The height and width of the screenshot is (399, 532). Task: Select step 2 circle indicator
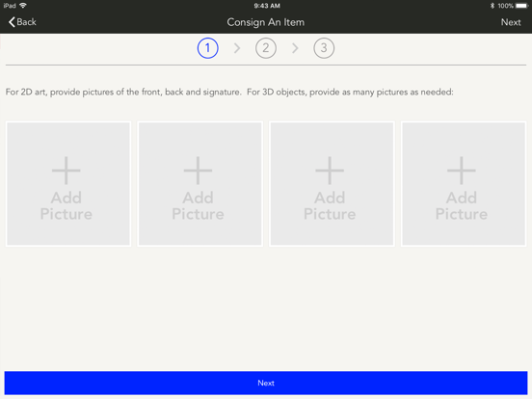click(x=266, y=48)
